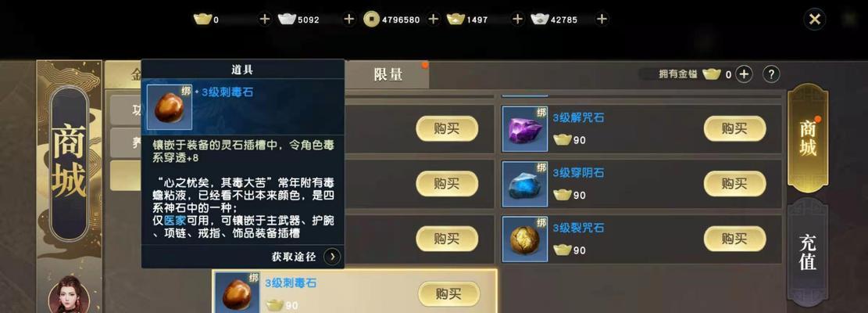The height and width of the screenshot is (313, 868).
Task: Expand 获取途径 with the arrow button
Action: click(x=331, y=257)
